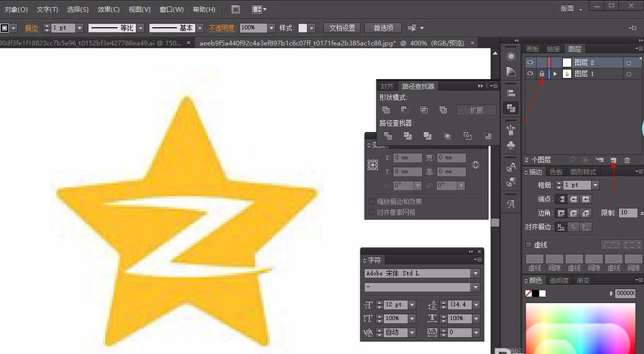Switch to the 对齐 align tab
The width and height of the screenshot is (644, 354).
point(387,86)
